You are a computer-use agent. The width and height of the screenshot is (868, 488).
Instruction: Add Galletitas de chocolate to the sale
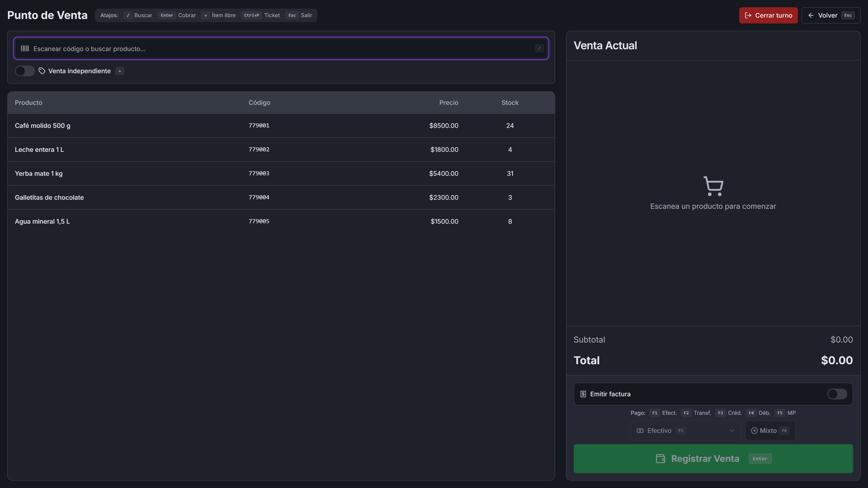point(281,197)
